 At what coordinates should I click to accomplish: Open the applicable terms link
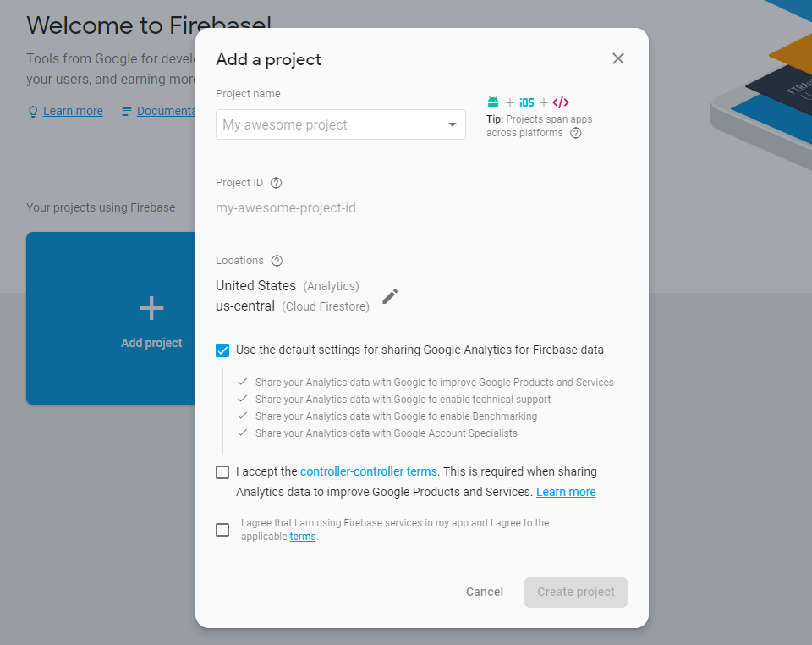click(x=303, y=537)
